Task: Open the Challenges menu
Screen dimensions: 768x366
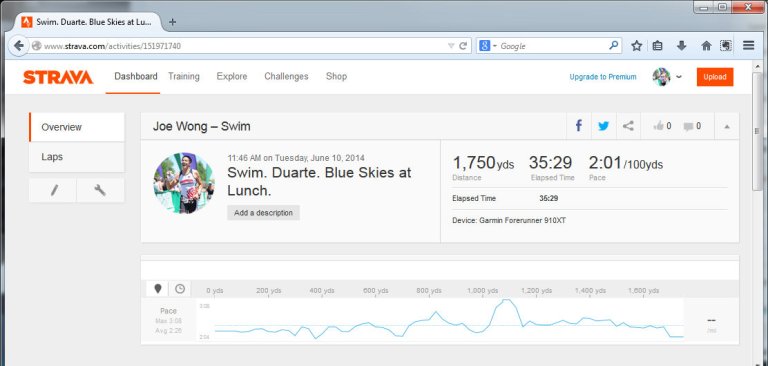Action: (286, 76)
